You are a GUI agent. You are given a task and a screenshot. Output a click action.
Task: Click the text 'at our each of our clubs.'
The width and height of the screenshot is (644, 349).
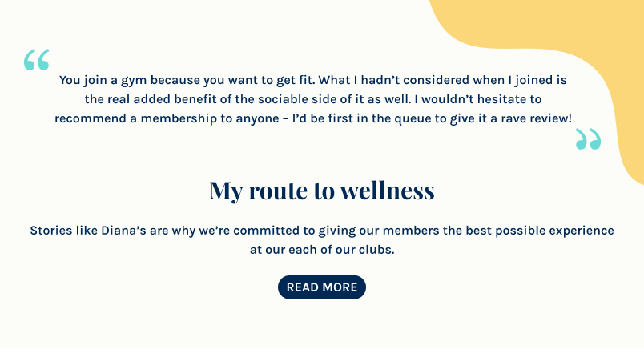322,250
